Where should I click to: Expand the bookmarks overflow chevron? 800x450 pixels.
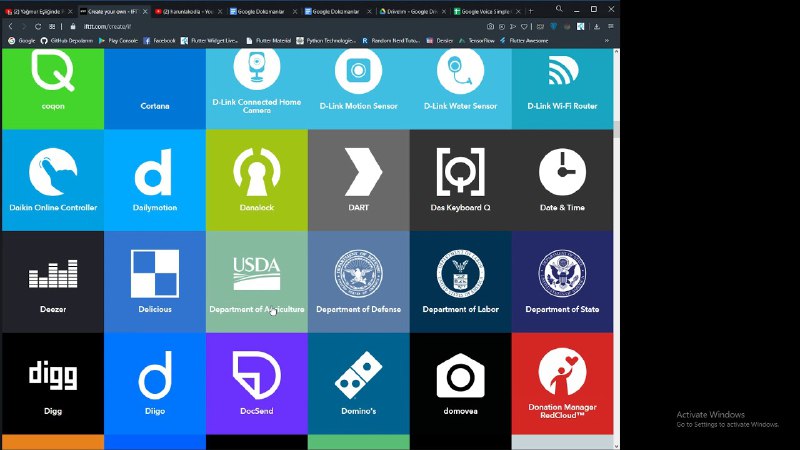point(607,40)
